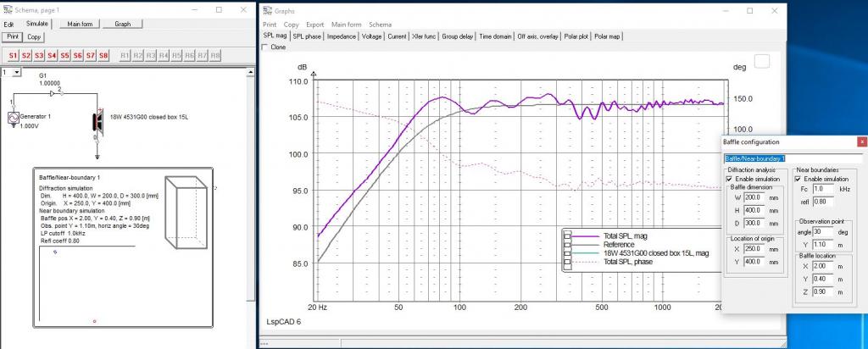Switch to the Time domain tab
The image size is (868, 349).
coord(495,36)
